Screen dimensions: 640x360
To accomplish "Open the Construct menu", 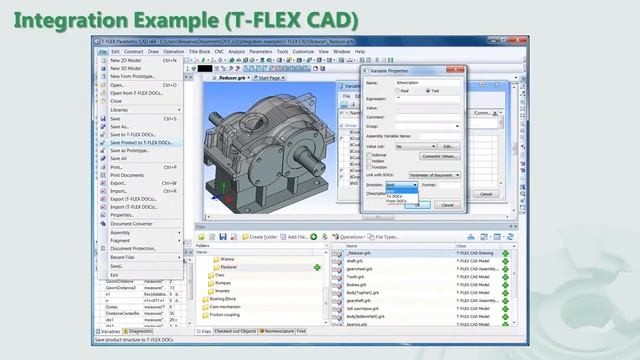I will click(x=133, y=52).
